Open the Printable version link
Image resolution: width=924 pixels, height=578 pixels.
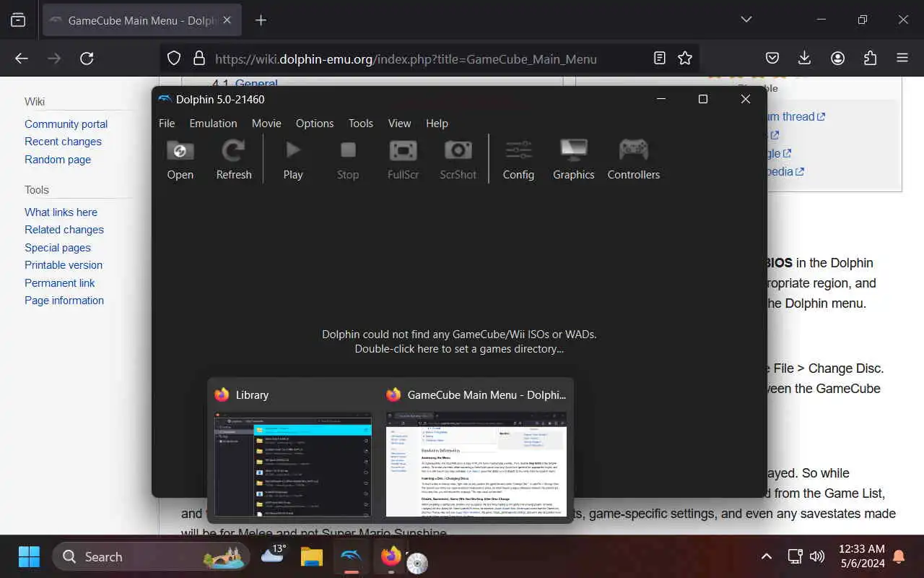click(64, 265)
